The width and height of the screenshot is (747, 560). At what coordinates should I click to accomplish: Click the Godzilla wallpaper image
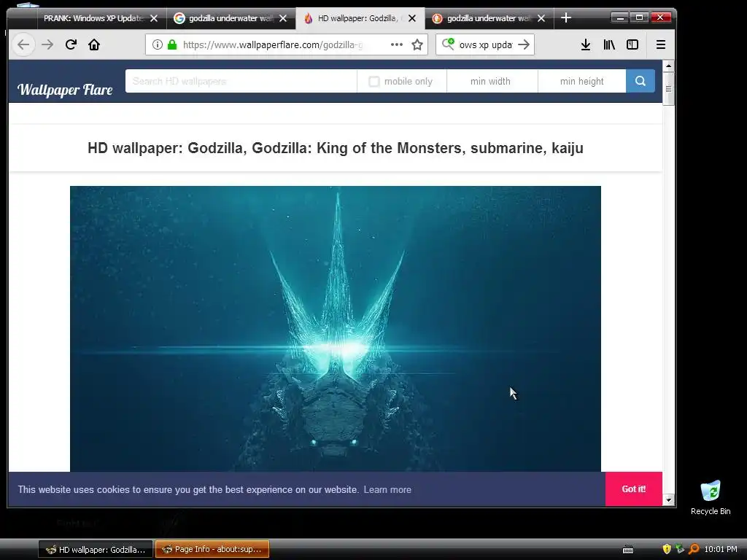click(x=336, y=329)
